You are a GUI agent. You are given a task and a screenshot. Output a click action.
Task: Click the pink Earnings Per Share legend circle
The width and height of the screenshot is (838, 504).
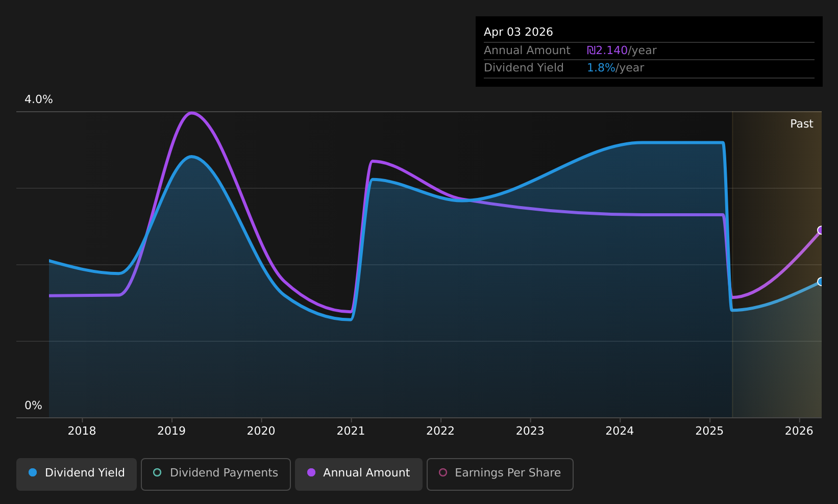tap(443, 472)
